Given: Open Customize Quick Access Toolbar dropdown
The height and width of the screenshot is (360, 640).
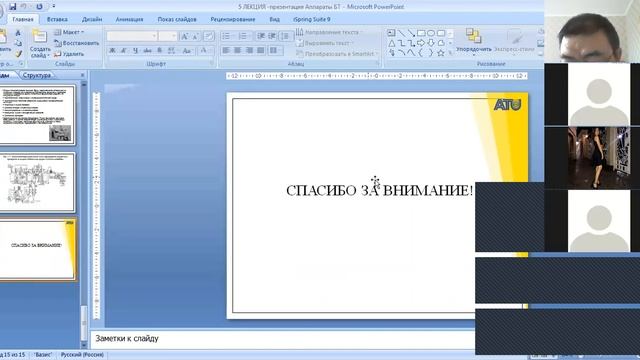Looking at the screenshot, I should click(x=53, y=7).
